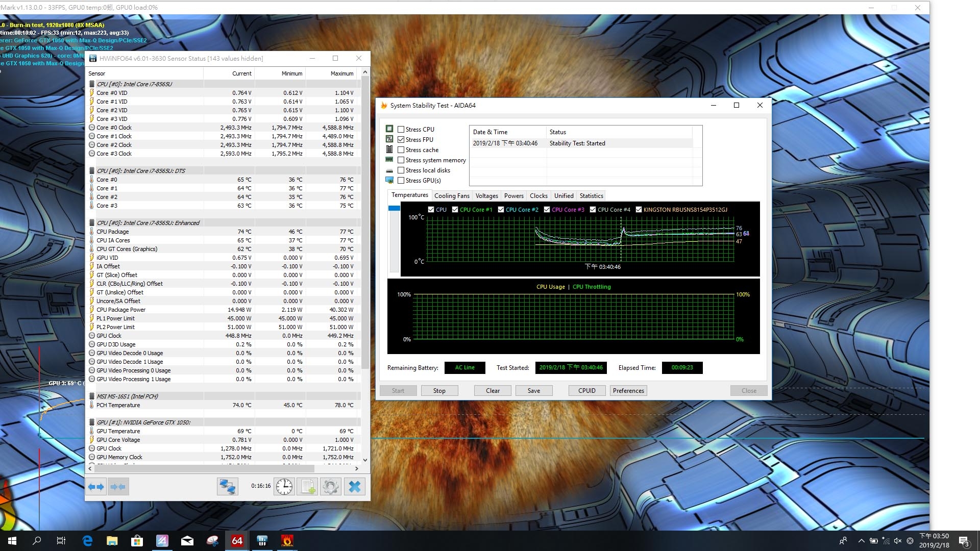Click the HWiNFO collapse window arrows icon
This screenshot has height=551, width=980.
pos(118,487)
